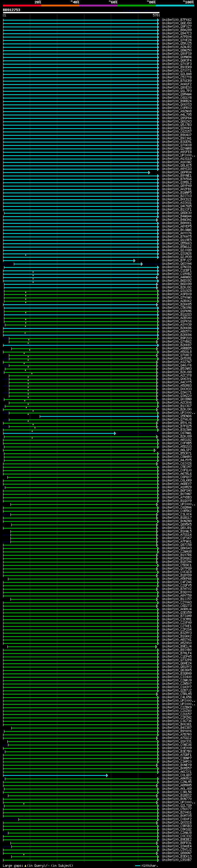Click the arrowhead ending the Q6SYA4 alignment
Viewport: 197px width, 868px height.
142,264
